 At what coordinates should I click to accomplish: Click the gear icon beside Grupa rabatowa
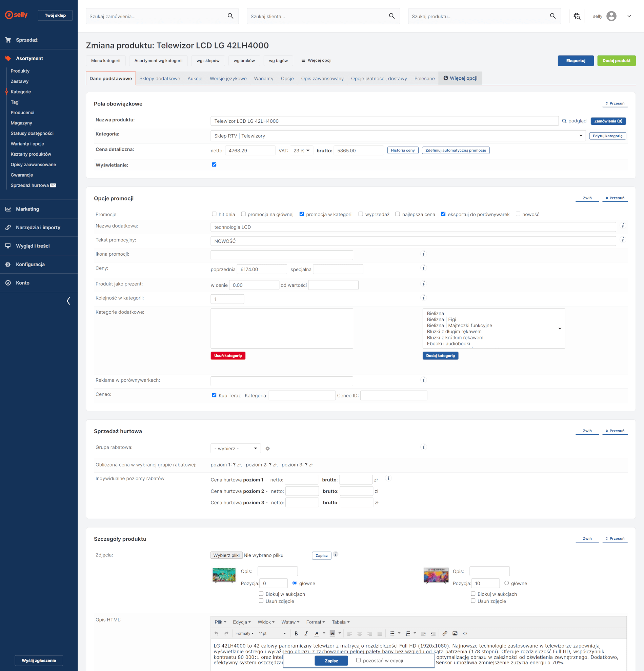click(267, 449)
